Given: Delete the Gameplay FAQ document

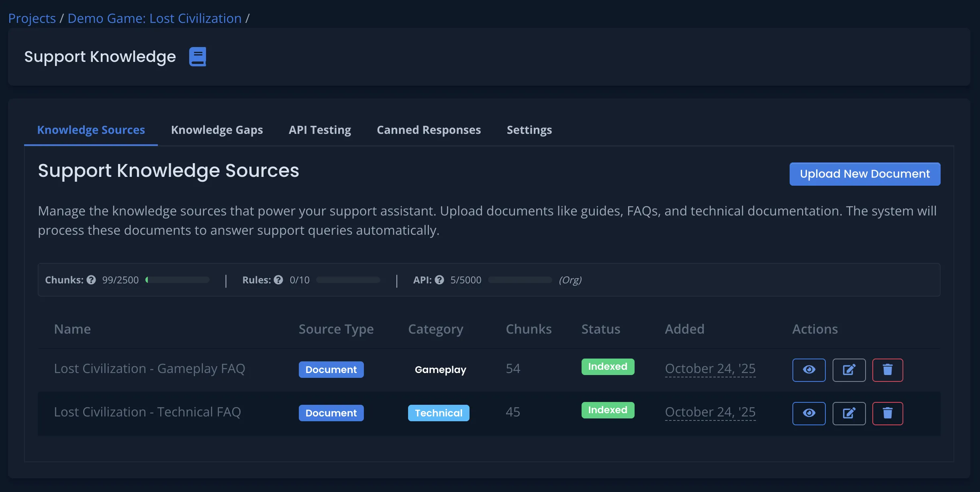Looking at the screenshot, I should [887, 370].
